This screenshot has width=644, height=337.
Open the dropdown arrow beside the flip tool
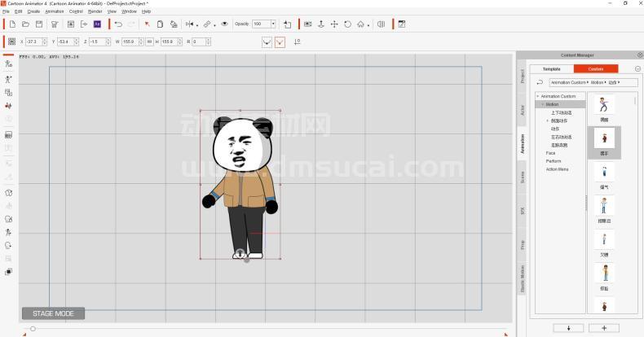[197, 26]
